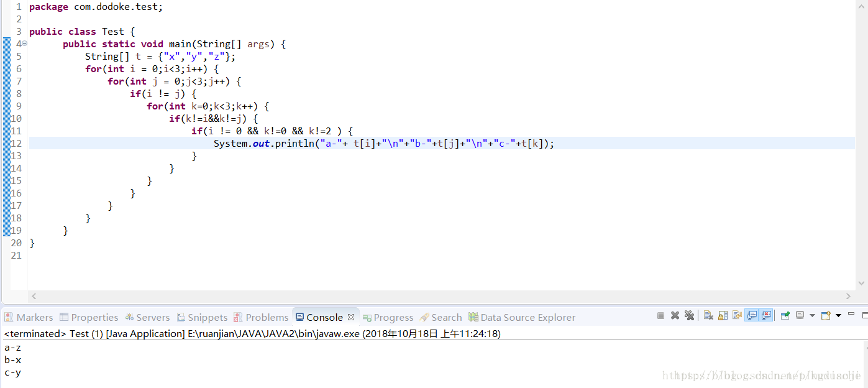868x388 pixels.
Task: Clear the Console output
Action: pyautogui.click(x=708, y=316)
